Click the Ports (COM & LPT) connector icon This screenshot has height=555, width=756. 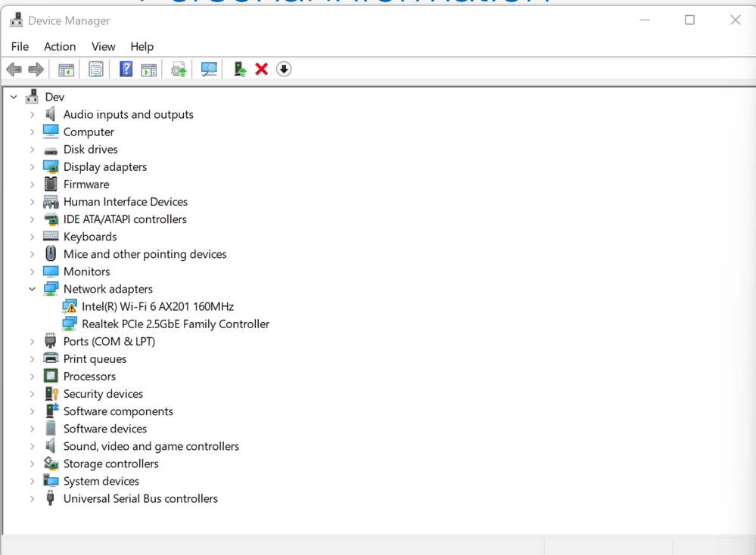click(x=50, y=341)
